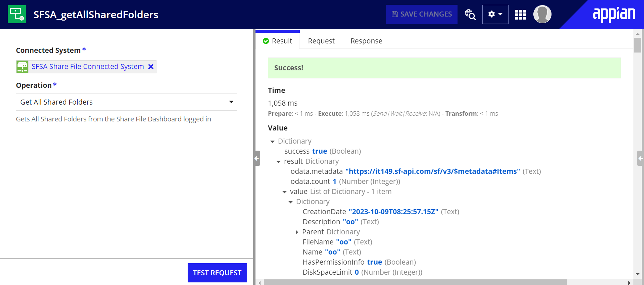Expand the Parent Dictionary node
Image resolution: width=644 pixels, height=285 pixels.
point(297,232)
